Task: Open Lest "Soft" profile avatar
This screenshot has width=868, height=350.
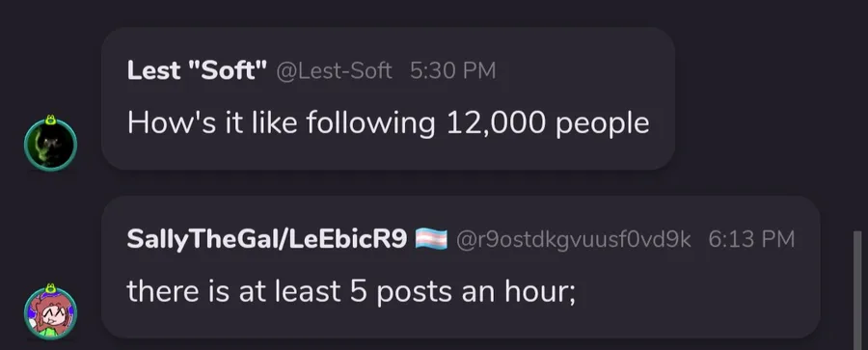Action: [x=50, y=145]
